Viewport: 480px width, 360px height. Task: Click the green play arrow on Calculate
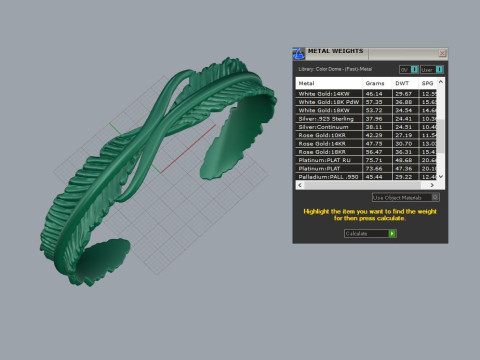[x=392, y=233]
